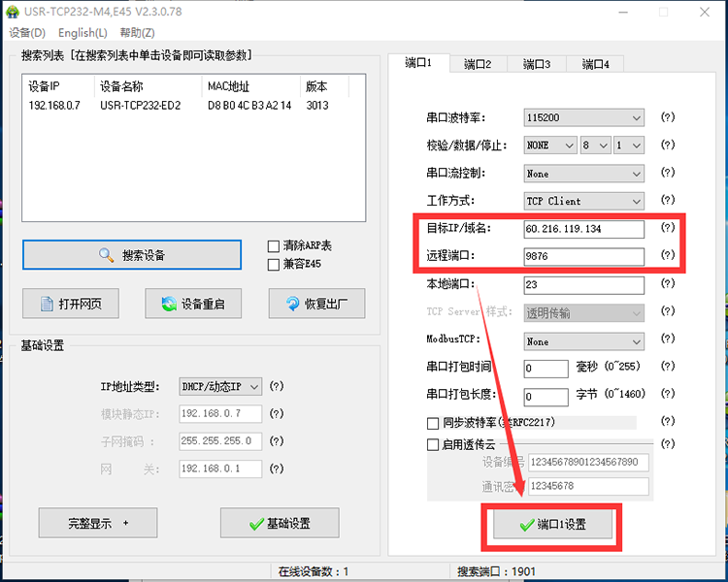Switch to the 端口2 tab
Viewport: 728px width, 582px height.
[477, 64]
